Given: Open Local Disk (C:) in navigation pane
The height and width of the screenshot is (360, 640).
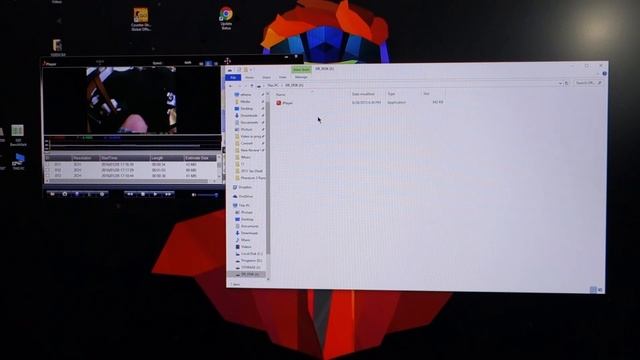Looking at the screenshot, I should 249,254.
